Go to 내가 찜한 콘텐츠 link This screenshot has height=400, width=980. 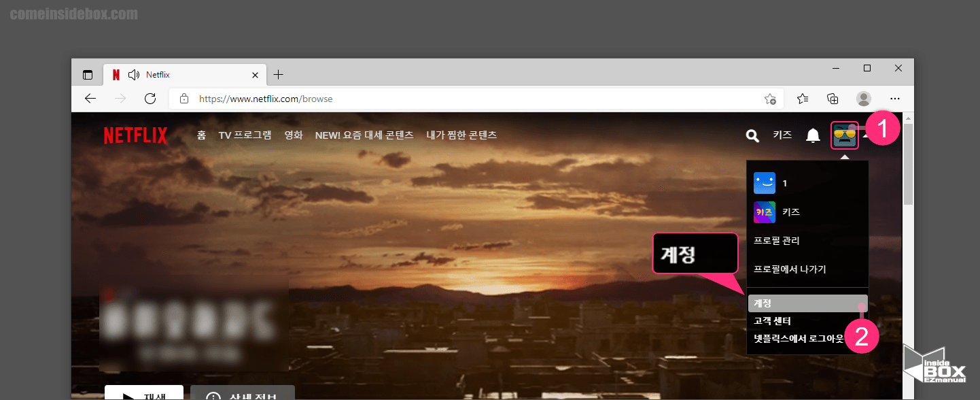tap(461, 135)
